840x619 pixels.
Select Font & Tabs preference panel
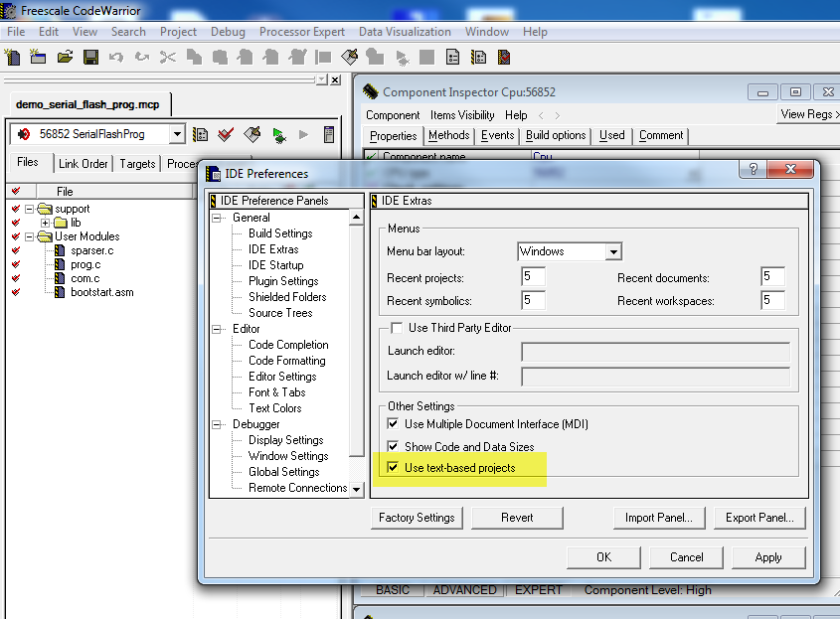[277, 392]
